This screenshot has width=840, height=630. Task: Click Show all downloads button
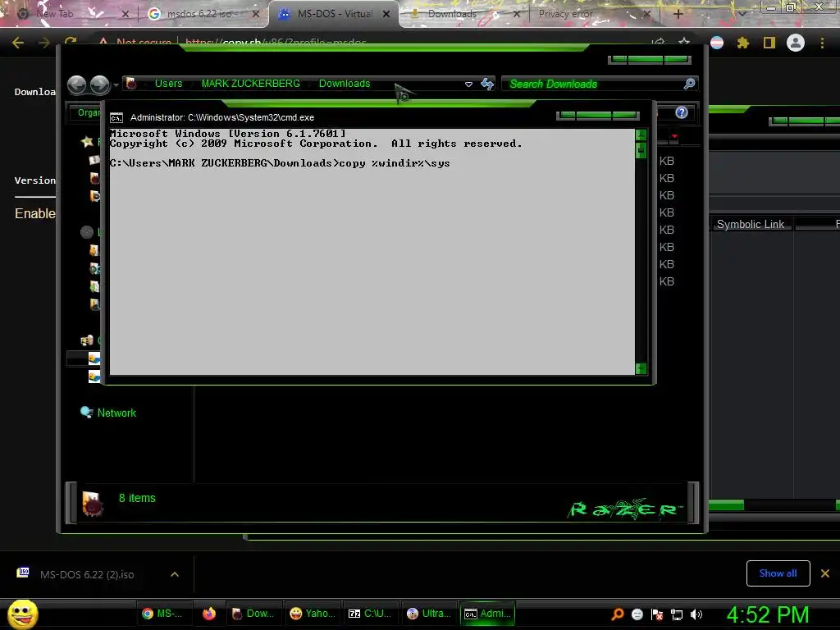(x=778, y=573)
